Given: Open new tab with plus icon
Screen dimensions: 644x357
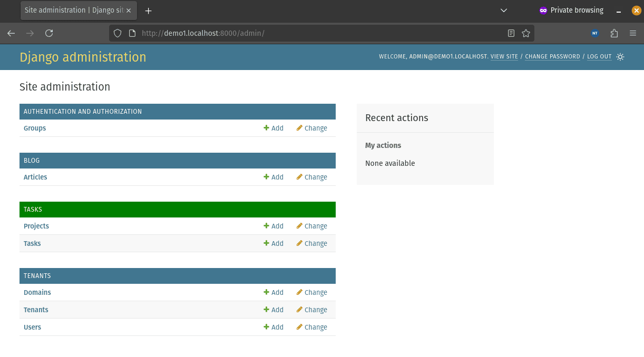Looking at the screenshot, I should tap(148, 11).
